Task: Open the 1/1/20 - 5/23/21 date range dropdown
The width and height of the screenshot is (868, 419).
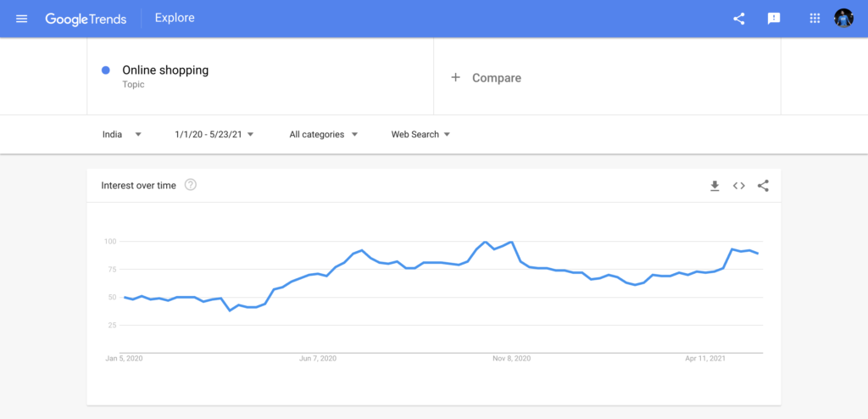Action: (x=214, y=134)
